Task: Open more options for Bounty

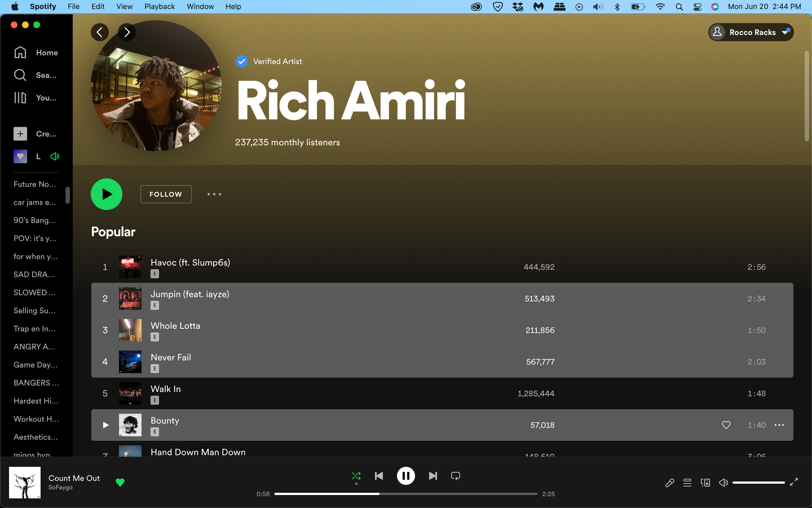Action: (x=779, y=425)
